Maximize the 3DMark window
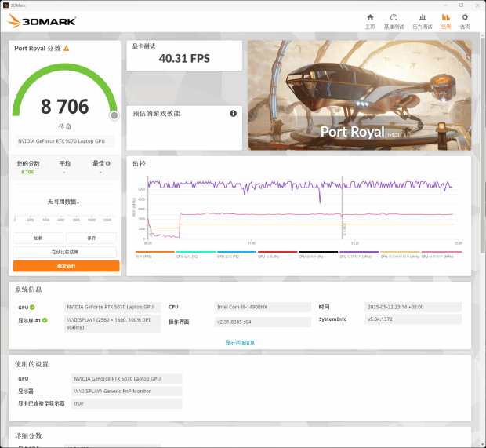 462,5
